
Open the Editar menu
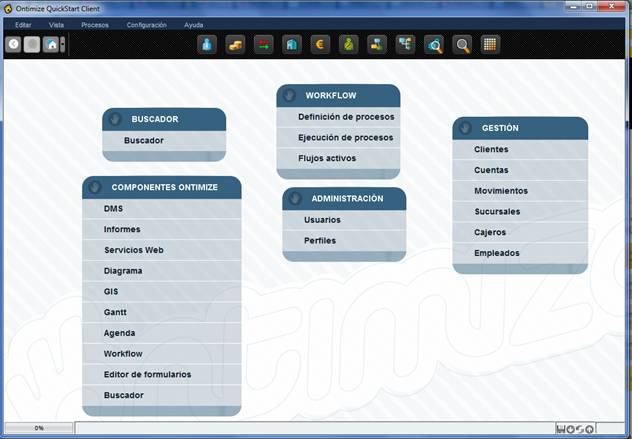pos(23,24)
